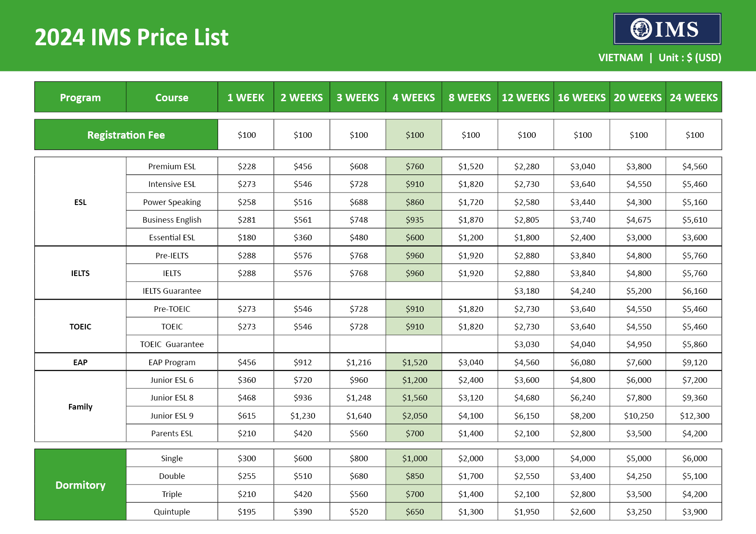Select the 4 WEEKS column header
Viewport: 756px width, 534px height.
click(x=414, y=98)
